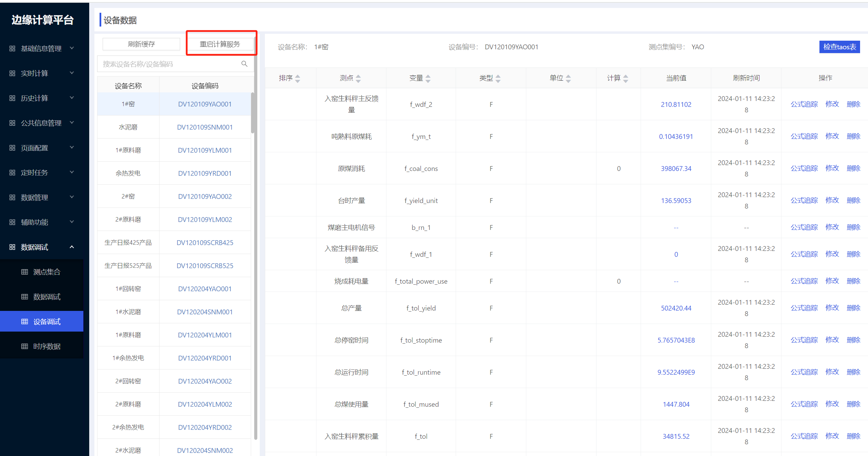Screen dimensions: 868x456
Task: Click 公式追踪 for the 台时产量 row
Action: coord(804,200)
